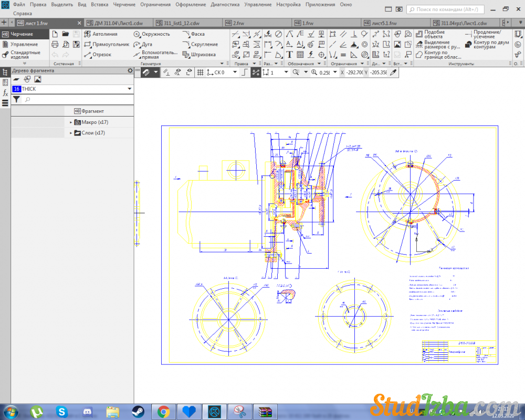This screenshot has width=525, height=420.
Task: Toggle the grid display button
Action: tap(200, 72)
